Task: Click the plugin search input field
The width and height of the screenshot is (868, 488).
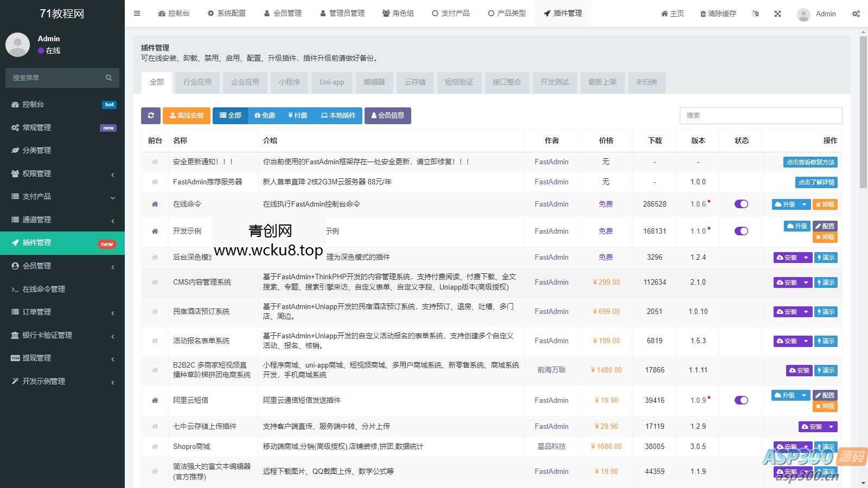Action: 759,115
